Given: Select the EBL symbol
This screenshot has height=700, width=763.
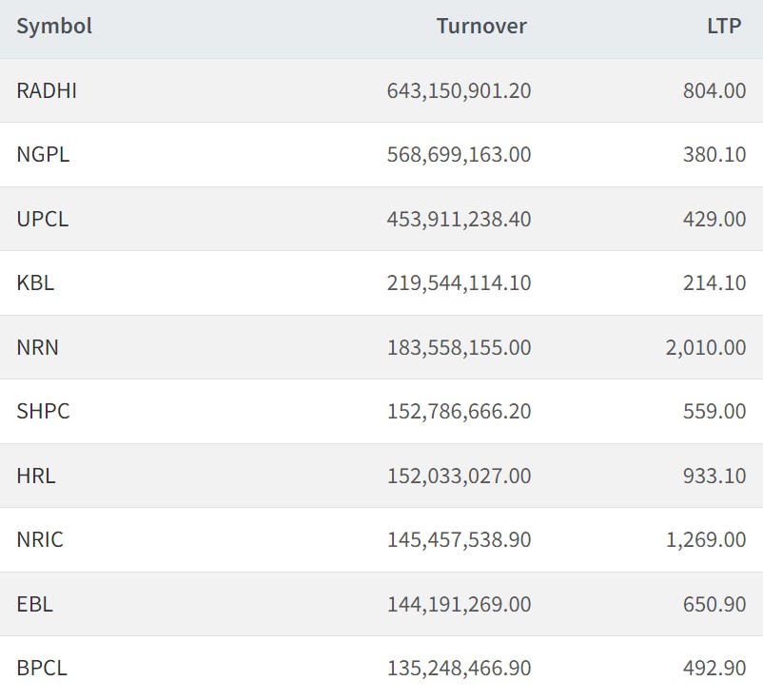Looking at the screenshot, I should (x=34, y=604).
